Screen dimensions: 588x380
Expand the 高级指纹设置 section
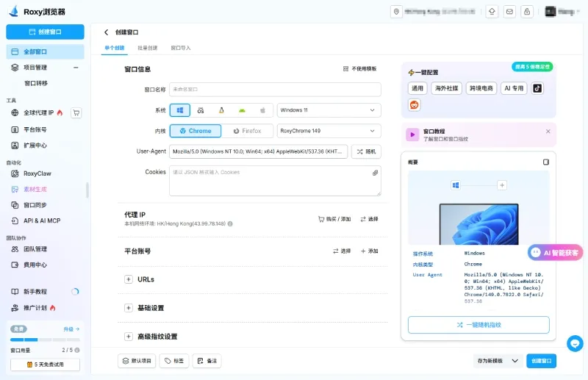pyautogui.click(x=128, y=337)
